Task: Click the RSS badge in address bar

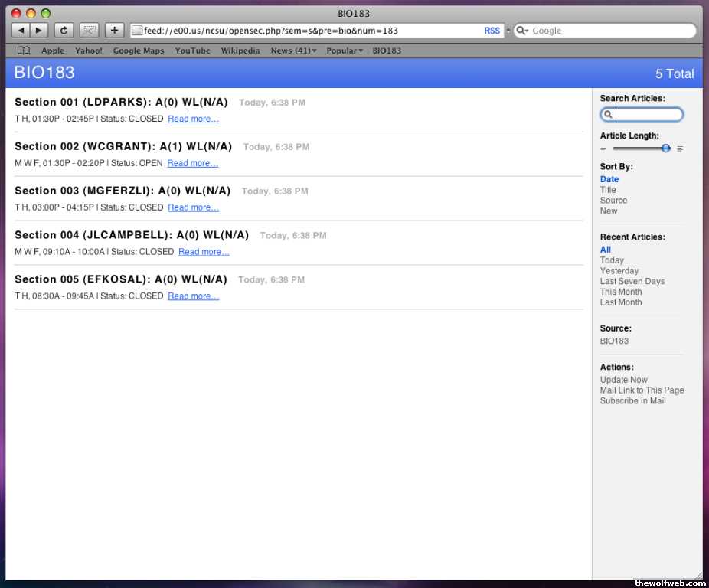Action: click(492, 31)
